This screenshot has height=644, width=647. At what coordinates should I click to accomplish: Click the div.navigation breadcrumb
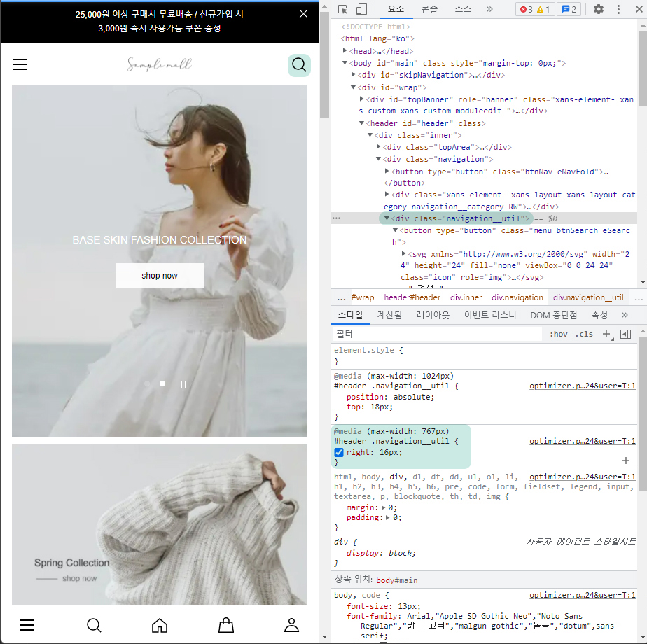(517, 297)
